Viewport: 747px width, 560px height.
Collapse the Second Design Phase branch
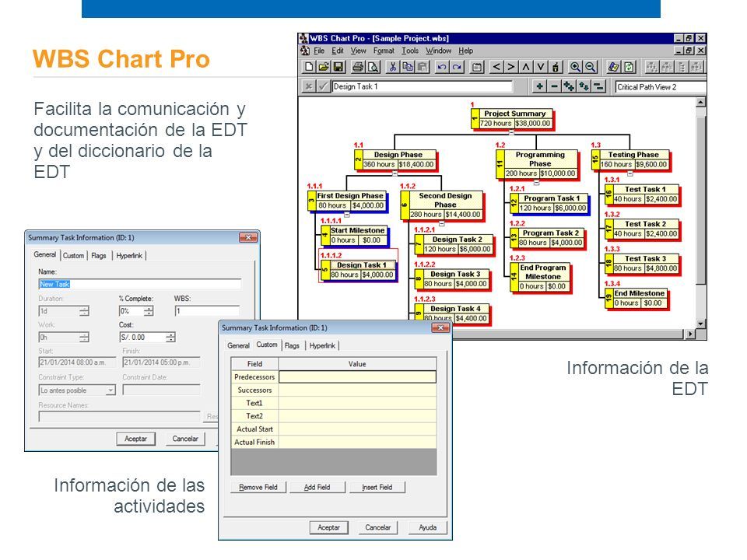(442, 223)
